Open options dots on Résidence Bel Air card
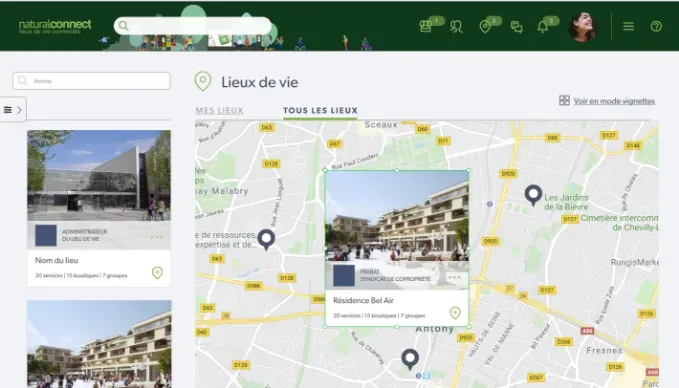Image resolution: width=679 pixels, height=388 pixels. [454, 277]
